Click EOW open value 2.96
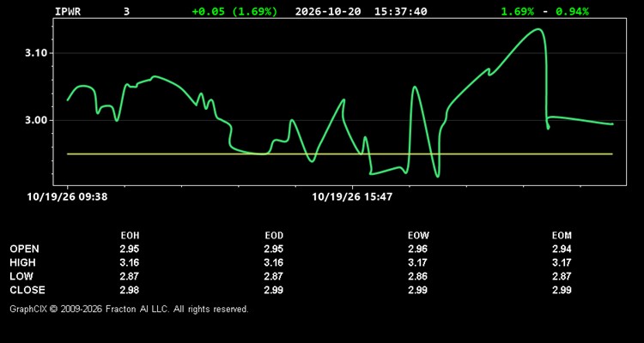 point(417,249)
